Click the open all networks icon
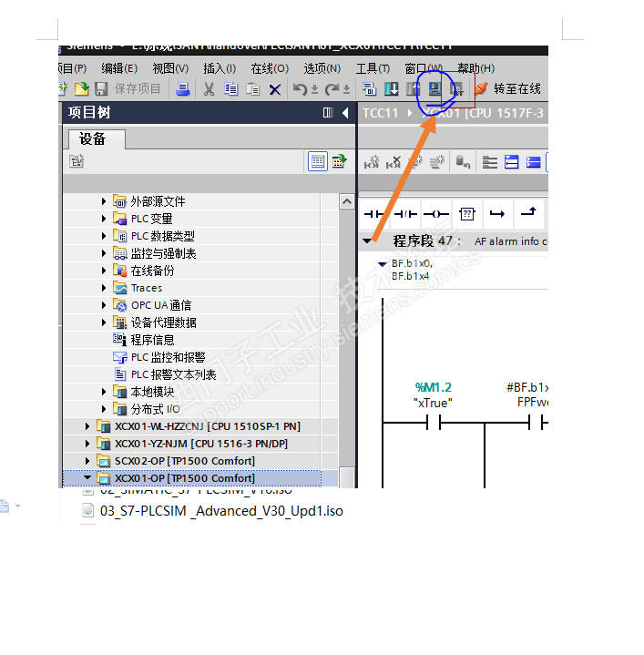The image size is (644, 655). point(511,161)
